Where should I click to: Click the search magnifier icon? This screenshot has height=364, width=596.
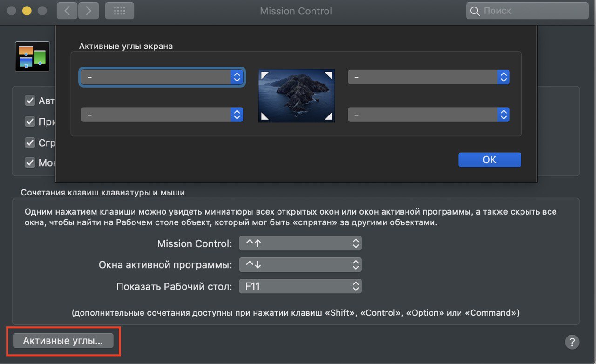click(475, 11)
